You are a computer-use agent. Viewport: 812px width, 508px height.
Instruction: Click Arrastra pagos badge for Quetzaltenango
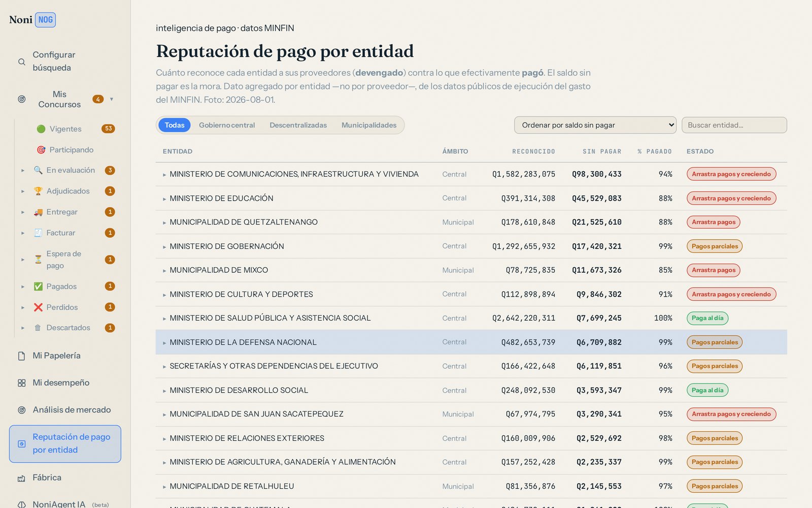tap(714, 222)
